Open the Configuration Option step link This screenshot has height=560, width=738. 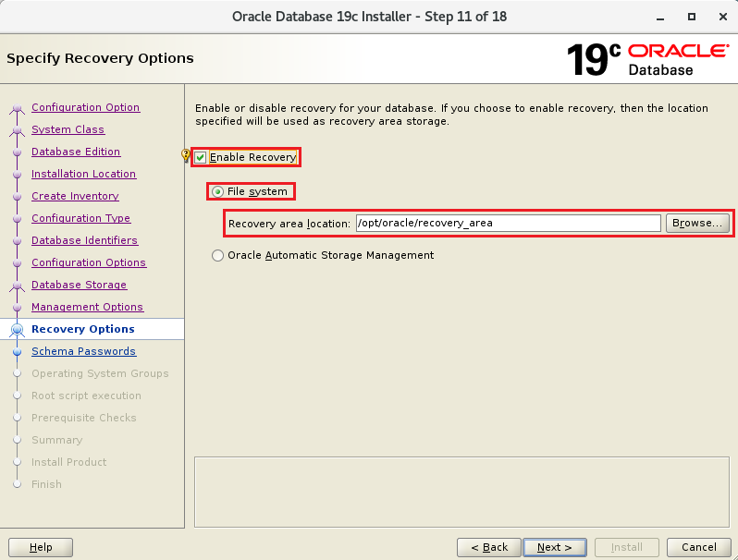[x=86, y=107]
